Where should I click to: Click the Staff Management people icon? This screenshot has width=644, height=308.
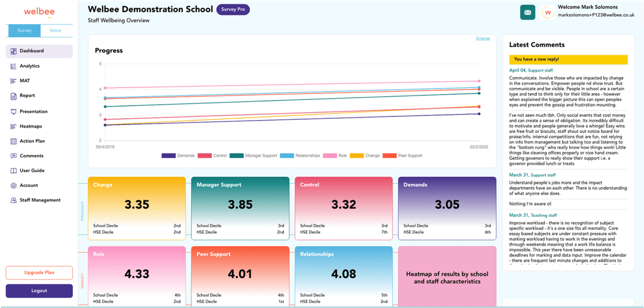[14, 200]
